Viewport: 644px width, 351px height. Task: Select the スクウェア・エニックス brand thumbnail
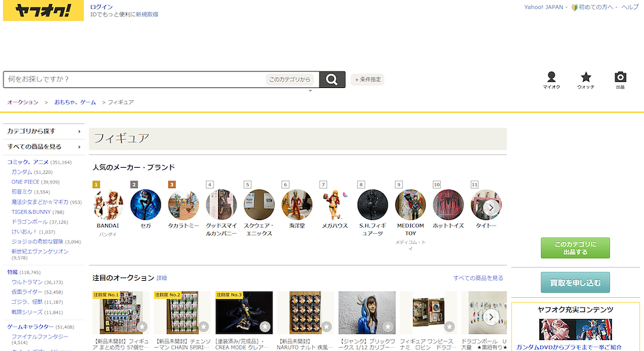[259, 205]
